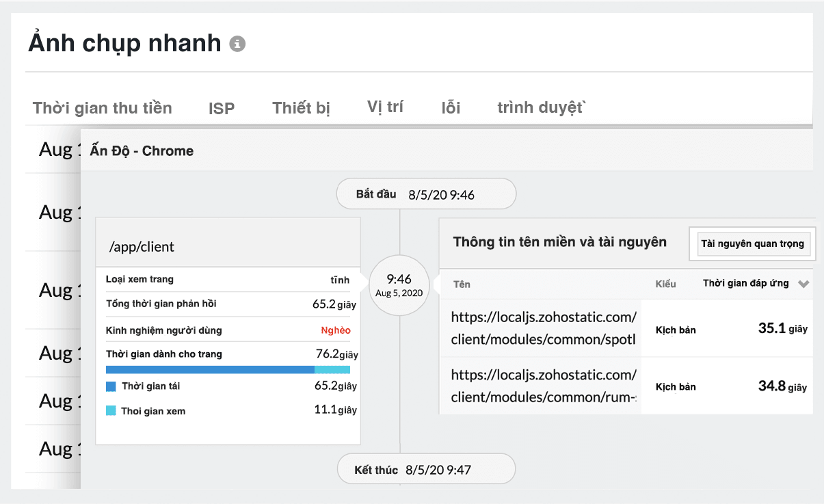Switch to the ISP tab
Viewport: 824px width, 504px height.
(221, 107)
